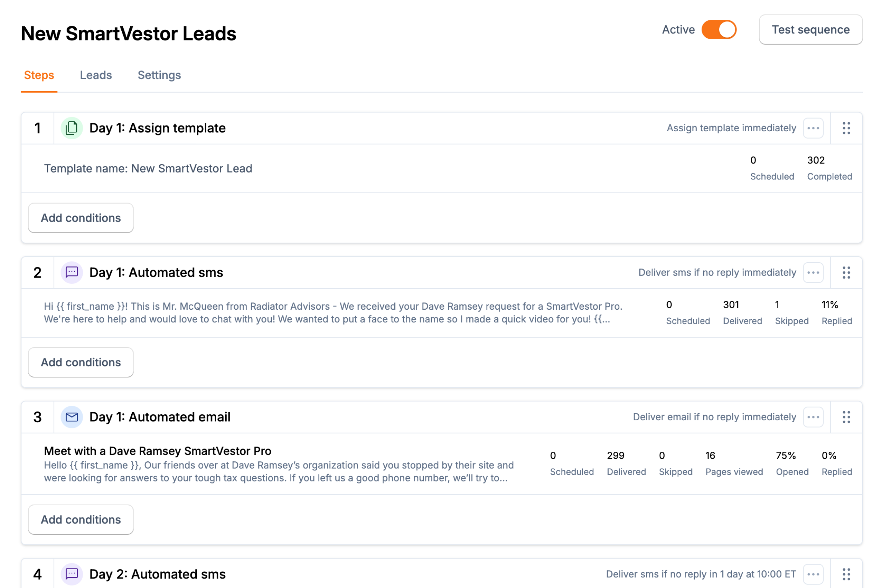Open more options for Day 1 Automated sms
The width and height of the screenshot is (882, 588).
(813, 273)
